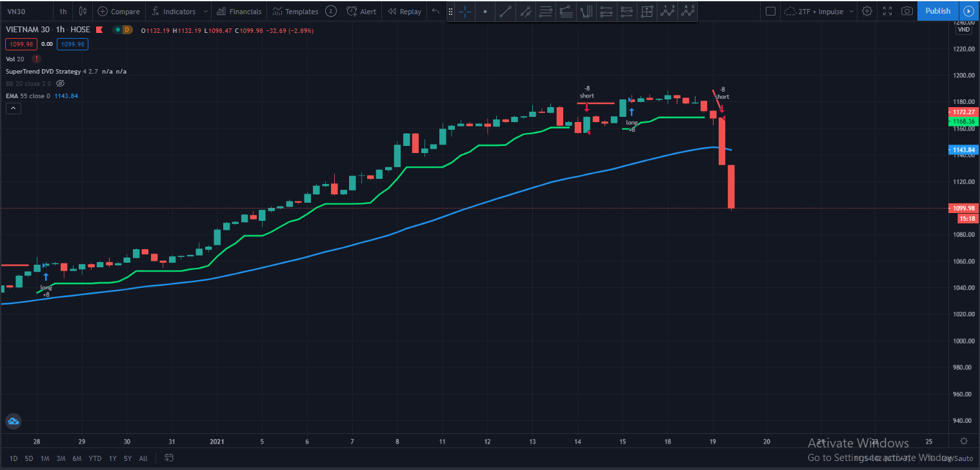Select the price range measure tool
Viewport: 980px width, 470px height.
pos(646,11)
